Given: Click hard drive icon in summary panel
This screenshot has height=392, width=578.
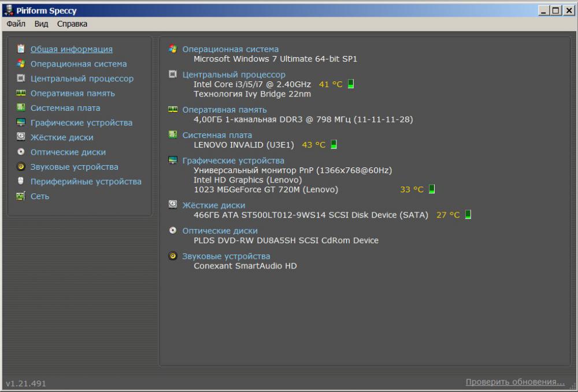Looking at the screenshot, I should click(x=172, y=204).
